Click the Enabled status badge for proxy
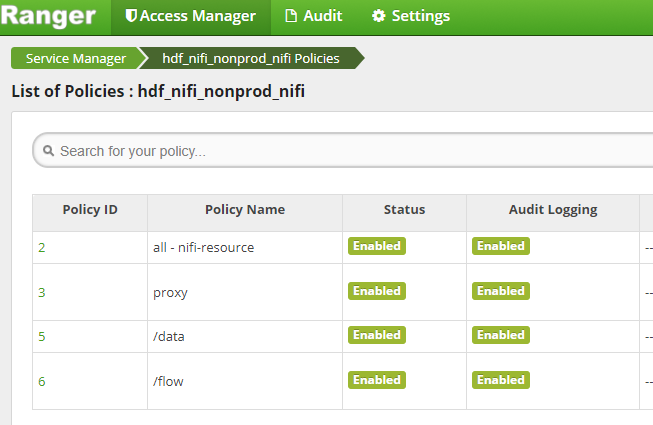This screenshot has height=425, width=653. coord(377,291)
